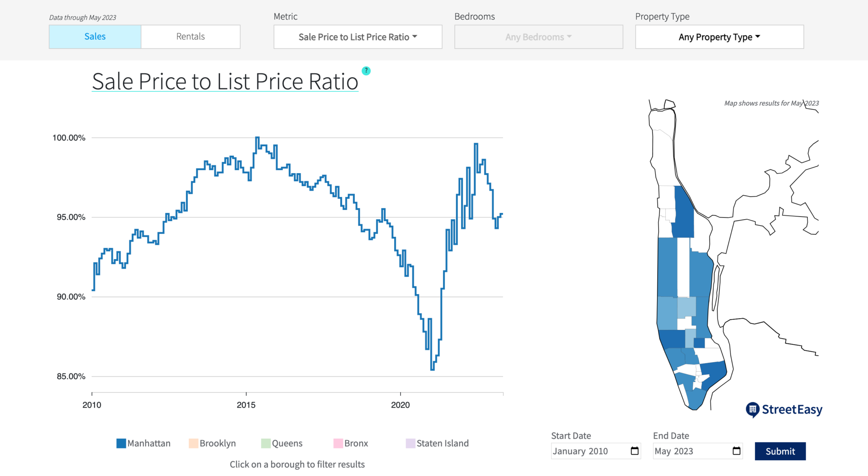Viewport: 868px width, 476px height.
Task: Click the Staten Island legend swatch
Action: point(409,443)
